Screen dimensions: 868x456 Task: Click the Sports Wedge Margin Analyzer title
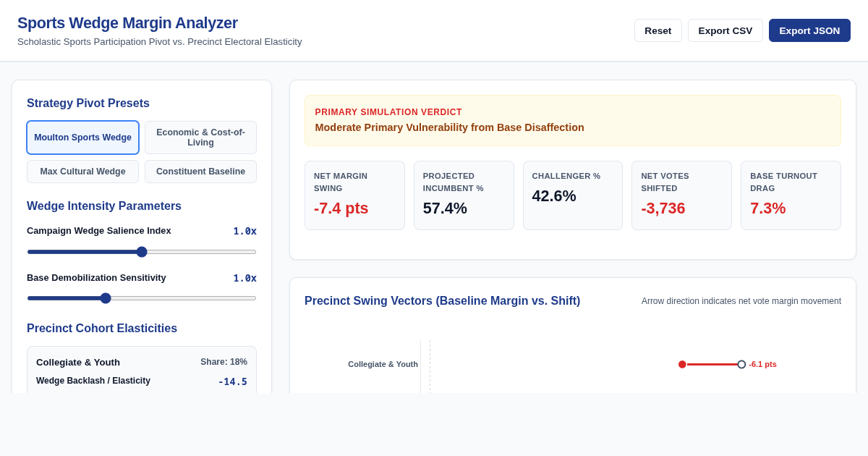(127, 23)
